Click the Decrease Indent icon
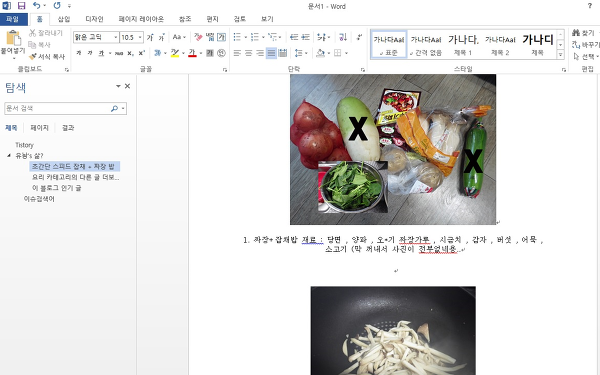Image resolution: width=600 pixels, height=375 pixels. click(x=294, y=37)
